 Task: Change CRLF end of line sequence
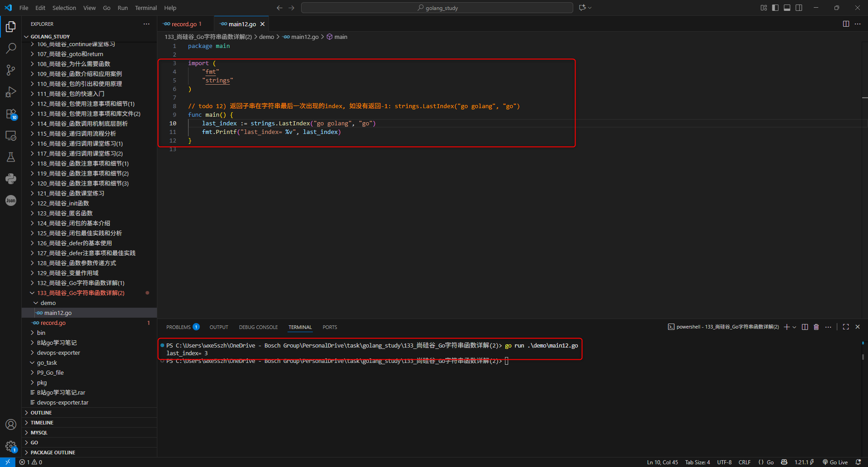click(x=744, y=462)
